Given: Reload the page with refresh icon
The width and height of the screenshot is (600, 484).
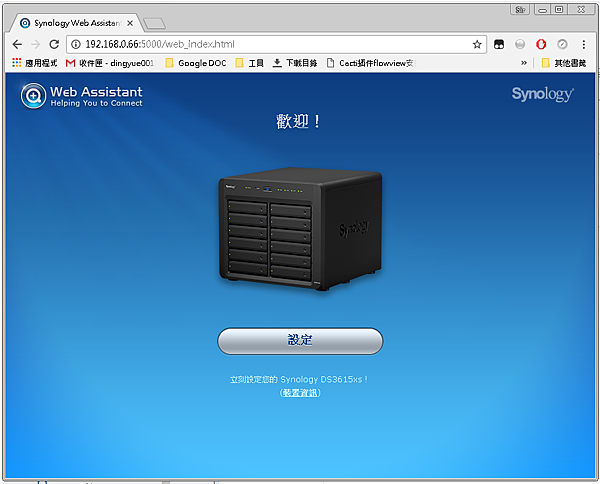Looking at the screenshot, I should pyautogui.click(x=54, y=44).
